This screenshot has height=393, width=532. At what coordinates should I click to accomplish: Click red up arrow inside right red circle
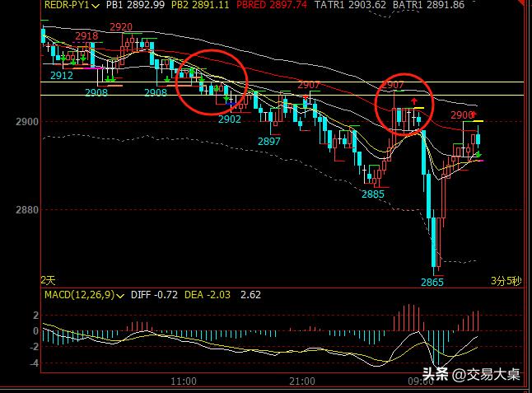coord(413,101)
